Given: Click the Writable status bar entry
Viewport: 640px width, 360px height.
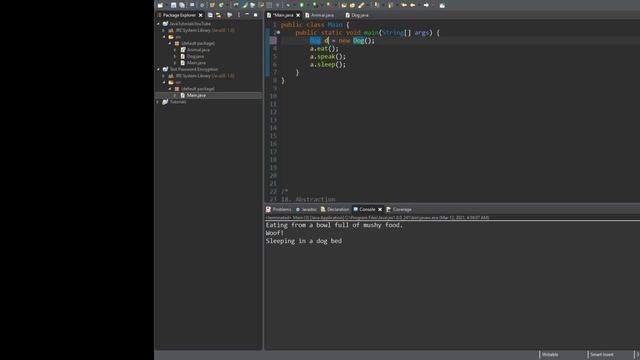Looking at the screenshot, I should click(550, 355).
